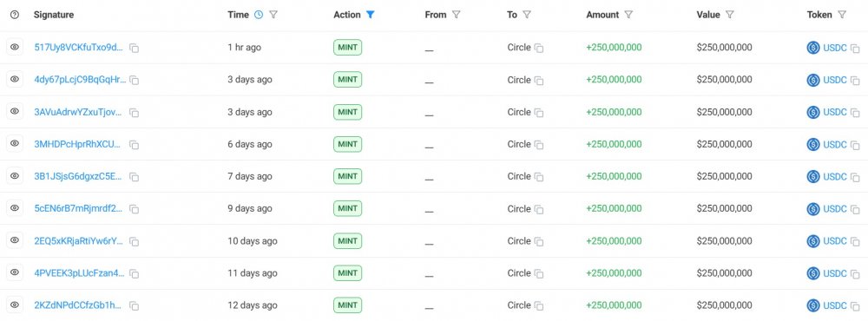The height and width of the screenshot is (321, 868).
Task: Open the Token column filter
Action: pyautogui.click(x=842, y=15)
